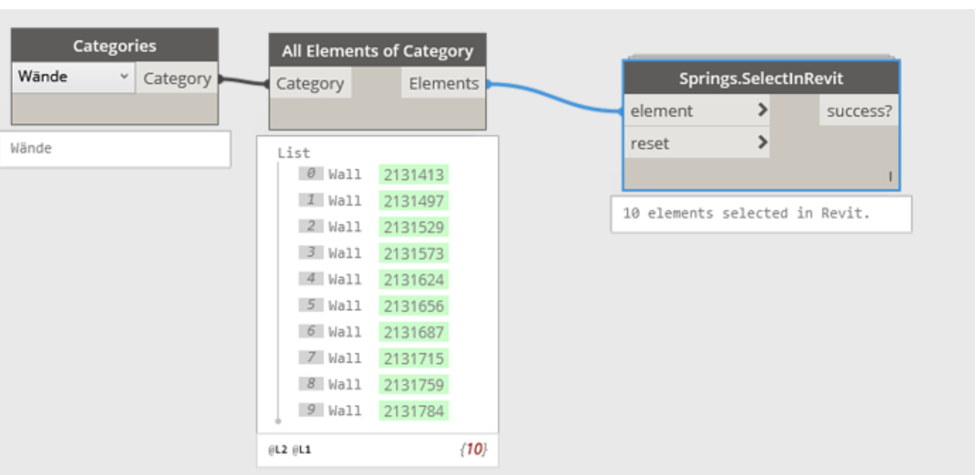Image resolution: width=980 pixels, height=475 pixels.
Task: Select element ID 2131497
Action: coord(414,201)
